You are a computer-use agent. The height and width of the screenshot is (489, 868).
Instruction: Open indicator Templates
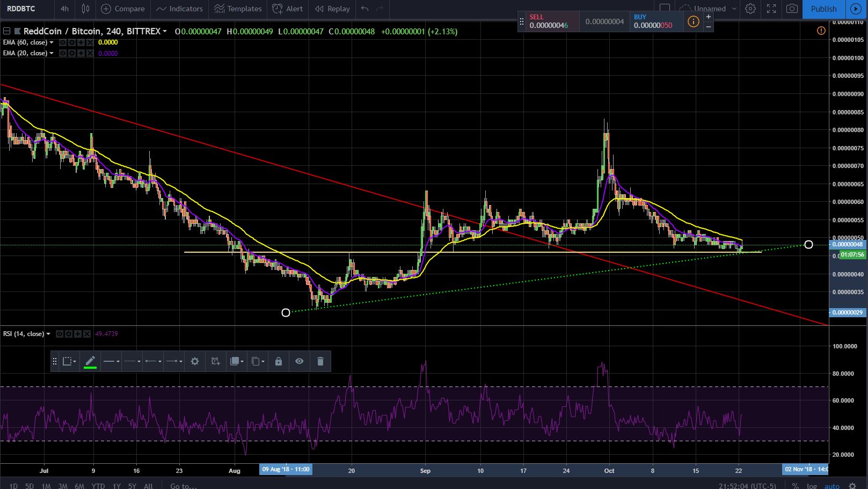pyautogui.click(x=238, y=9)
